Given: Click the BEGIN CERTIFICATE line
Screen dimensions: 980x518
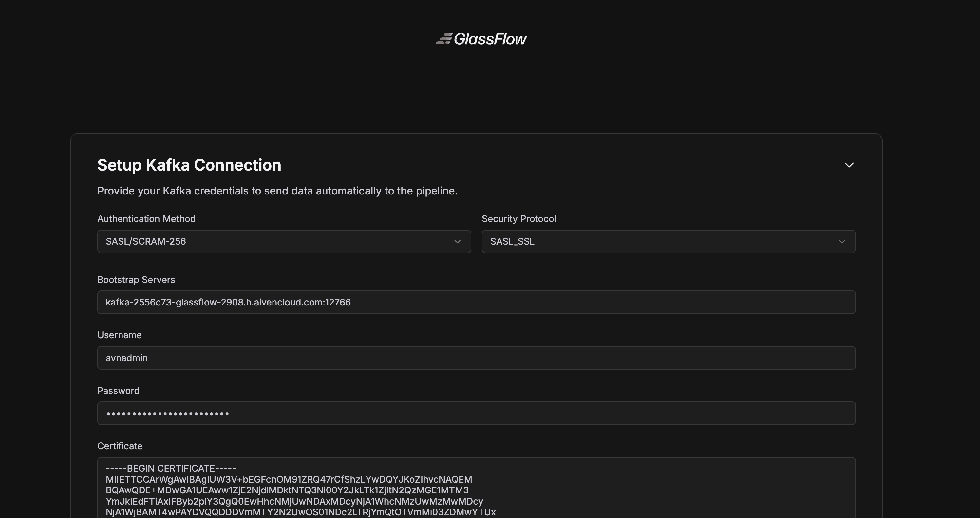Looking at the screenshot, I should [171, 468].
